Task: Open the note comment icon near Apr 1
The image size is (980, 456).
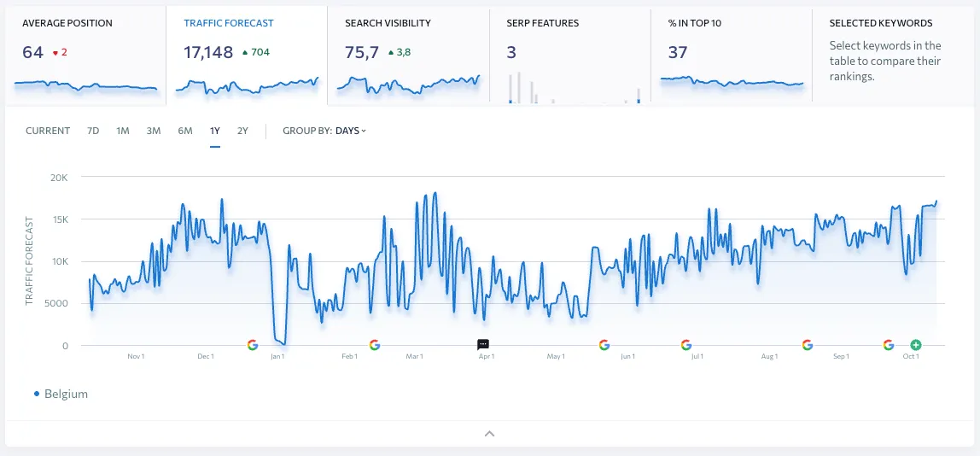Action: 483,345
